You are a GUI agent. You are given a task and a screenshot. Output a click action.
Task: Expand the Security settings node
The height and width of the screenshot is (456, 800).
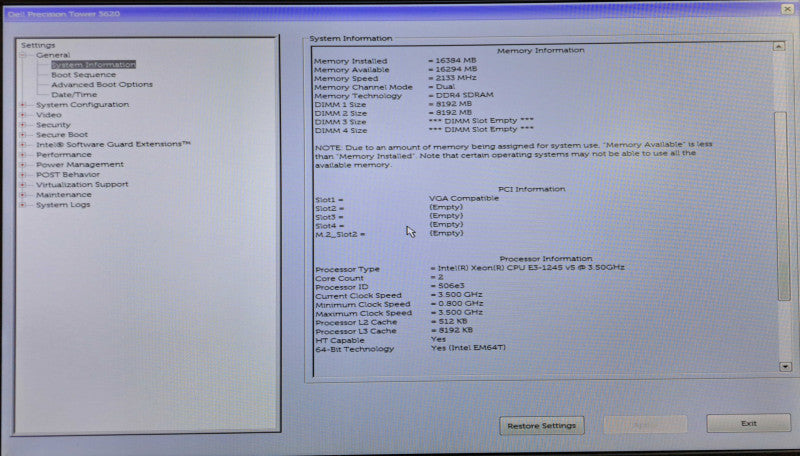coord(22,125)
